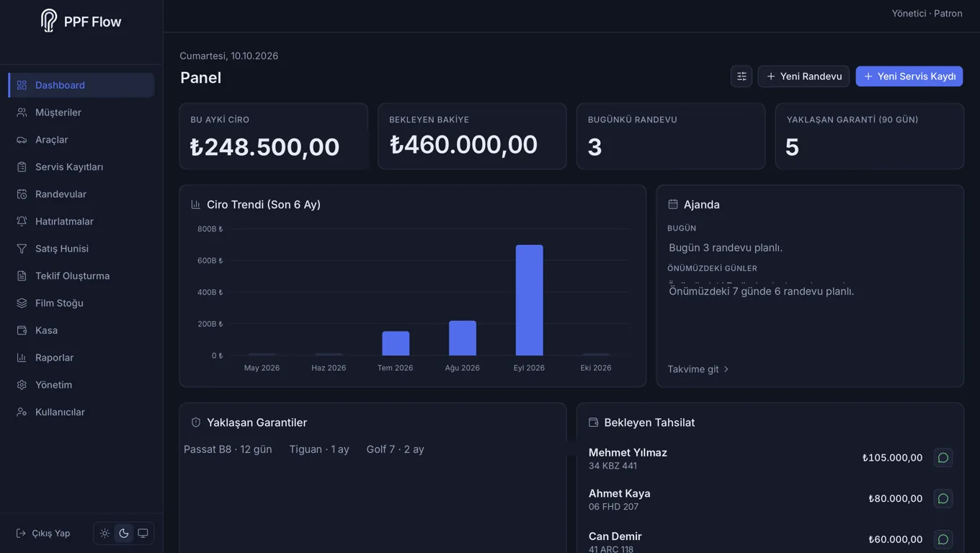This screenshot has width=980, height=553.
Task: Click the Bu Ayki Ciro card
Action: [x=273, y=136]
